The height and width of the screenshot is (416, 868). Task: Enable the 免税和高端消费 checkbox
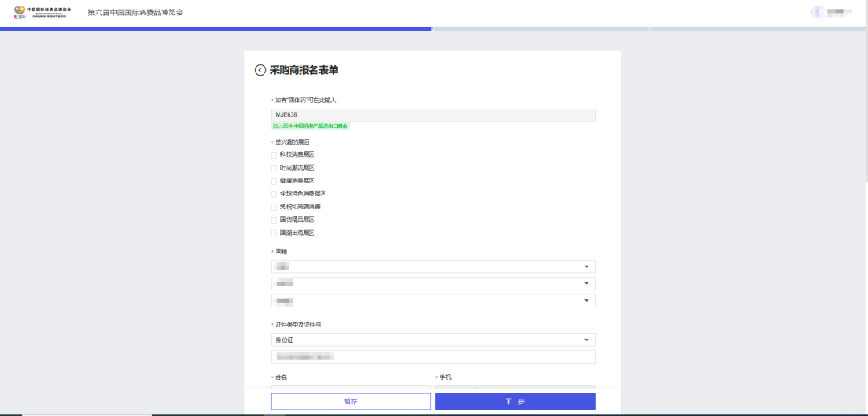coord(274,207)
